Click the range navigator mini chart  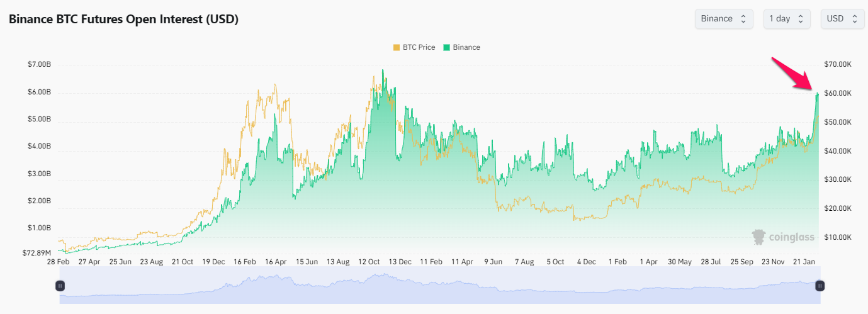point(440,286)
